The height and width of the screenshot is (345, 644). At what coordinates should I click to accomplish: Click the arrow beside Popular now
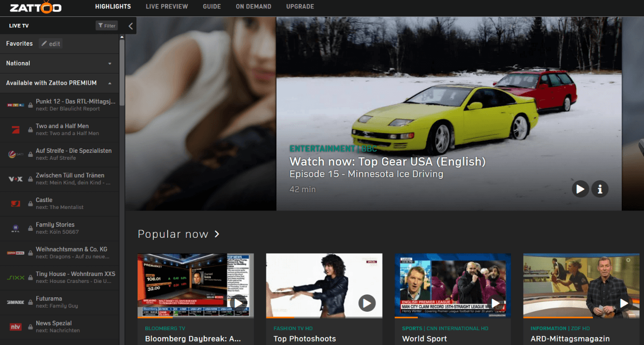pos(217,234)
